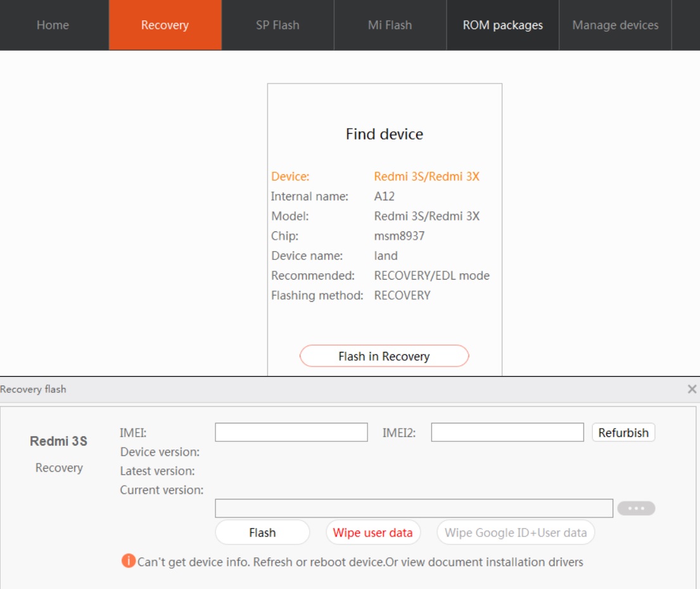Screen dimensions: 700x589
Task: Click the ROM file path field
Action: [414, 508]
